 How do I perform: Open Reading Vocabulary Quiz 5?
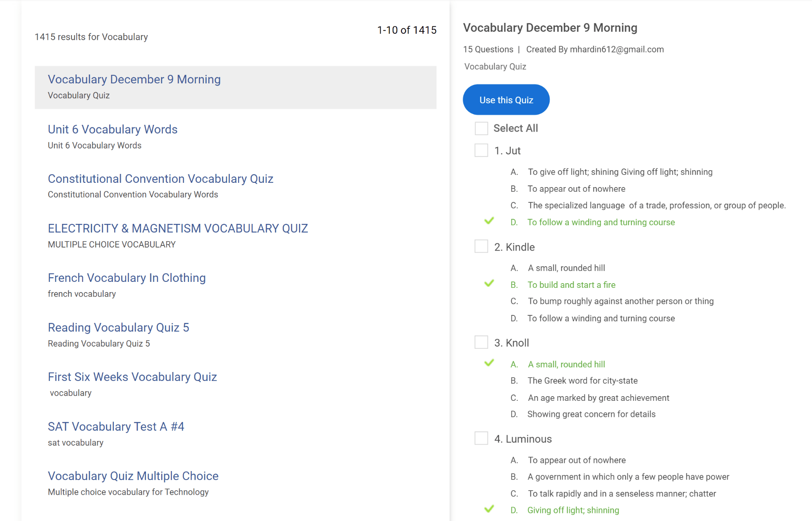coord(118,328)
